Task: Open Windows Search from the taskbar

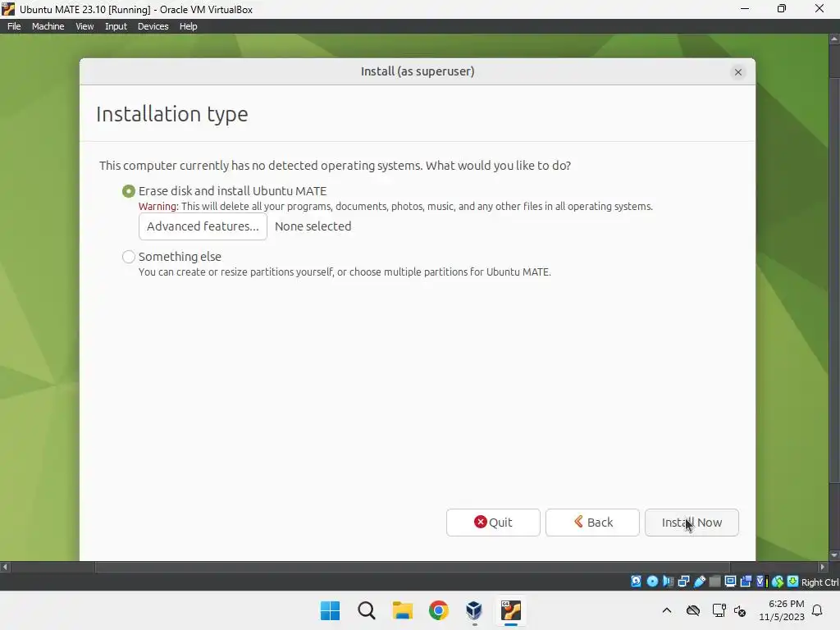Action: tap(367, 610)
